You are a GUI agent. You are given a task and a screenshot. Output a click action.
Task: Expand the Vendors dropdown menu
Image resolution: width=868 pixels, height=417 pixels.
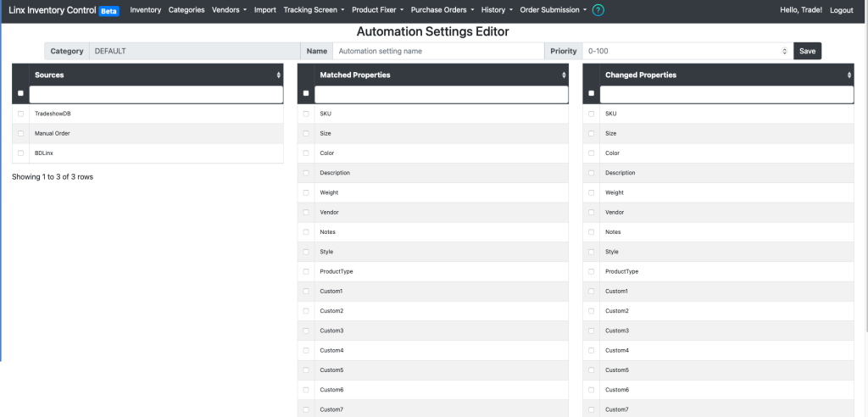pos(229,10)
